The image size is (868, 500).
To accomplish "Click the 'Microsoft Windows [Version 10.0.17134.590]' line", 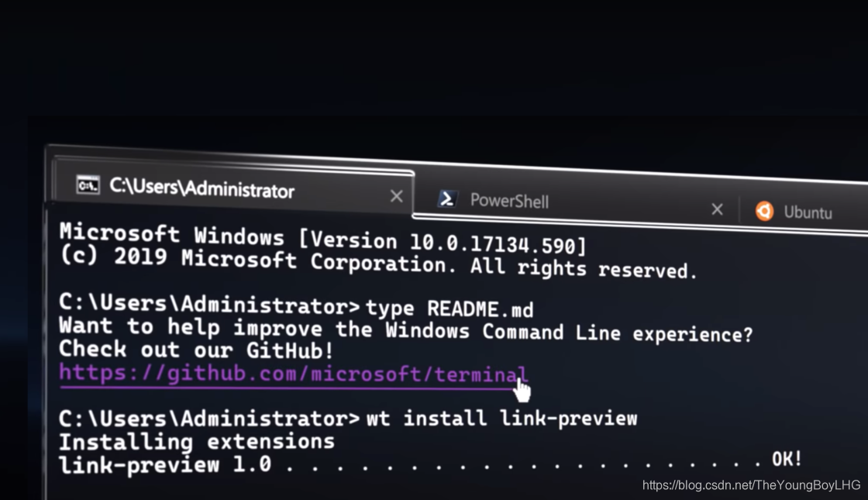I will pos(322,239).
